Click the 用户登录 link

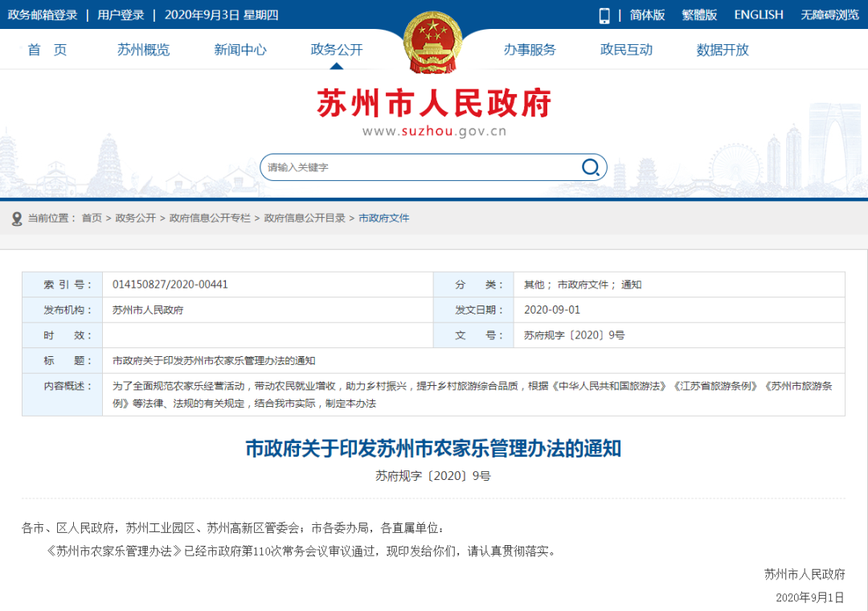pyautogui.click(x=121, y=15)
